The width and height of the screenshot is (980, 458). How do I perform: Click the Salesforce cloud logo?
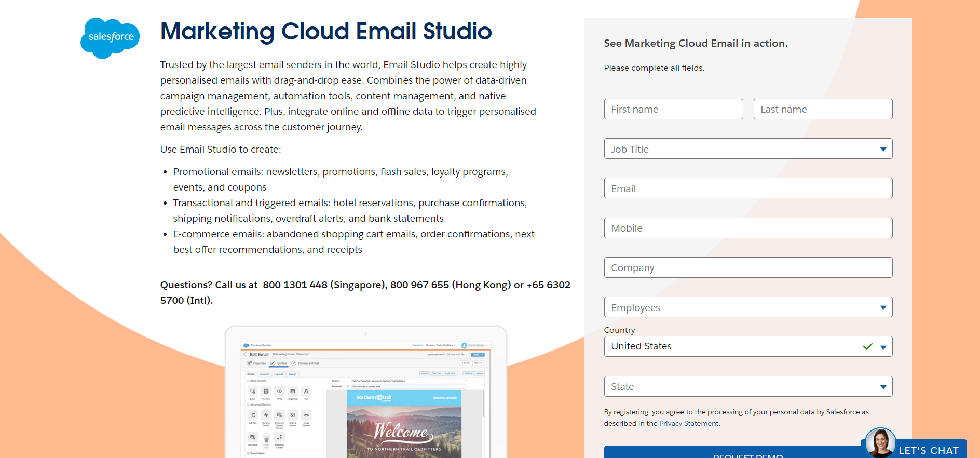110,38
